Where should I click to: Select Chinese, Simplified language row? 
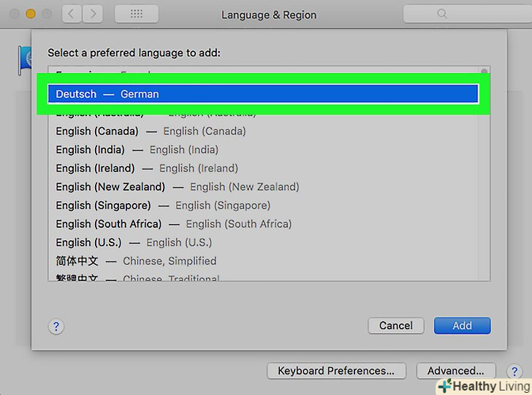pyautogui.click(x=263, y=261)
